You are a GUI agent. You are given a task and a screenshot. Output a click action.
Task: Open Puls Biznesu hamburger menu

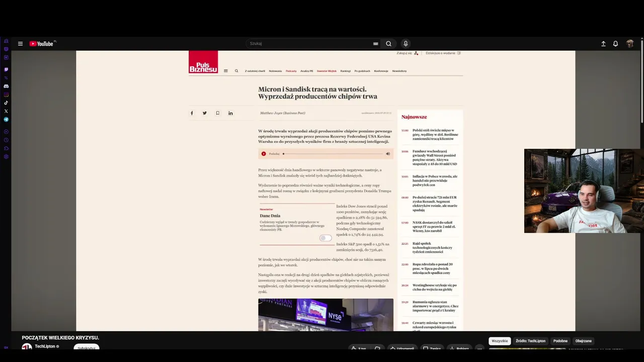point(225,71)
